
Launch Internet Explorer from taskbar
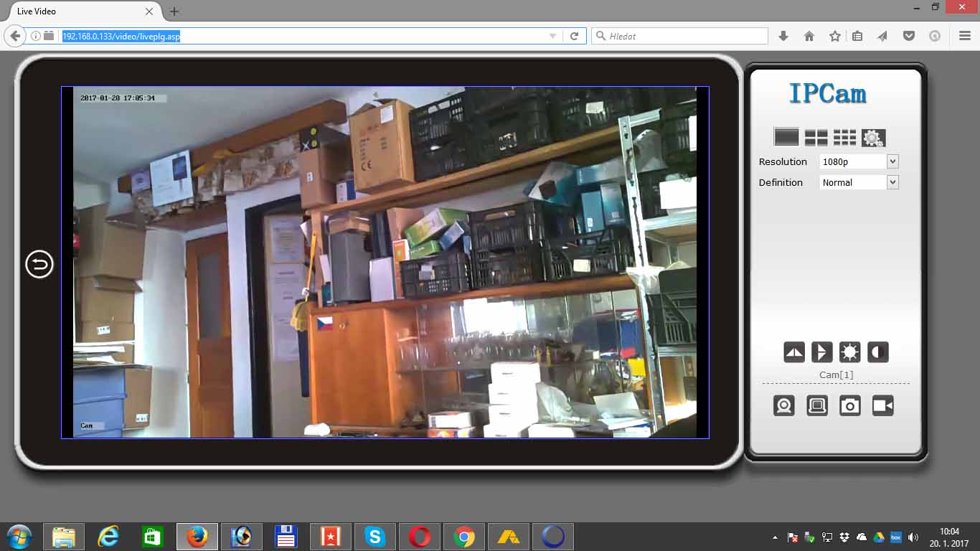108,537
